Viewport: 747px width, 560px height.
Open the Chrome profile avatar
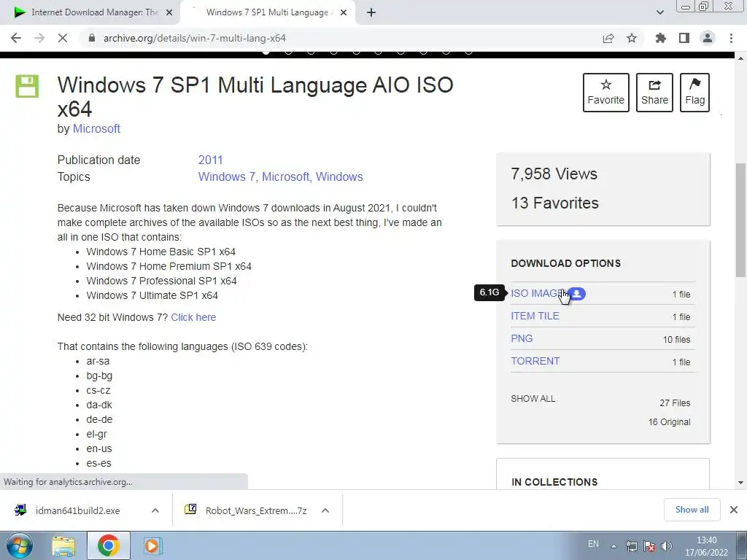click(x=708, y=38)
